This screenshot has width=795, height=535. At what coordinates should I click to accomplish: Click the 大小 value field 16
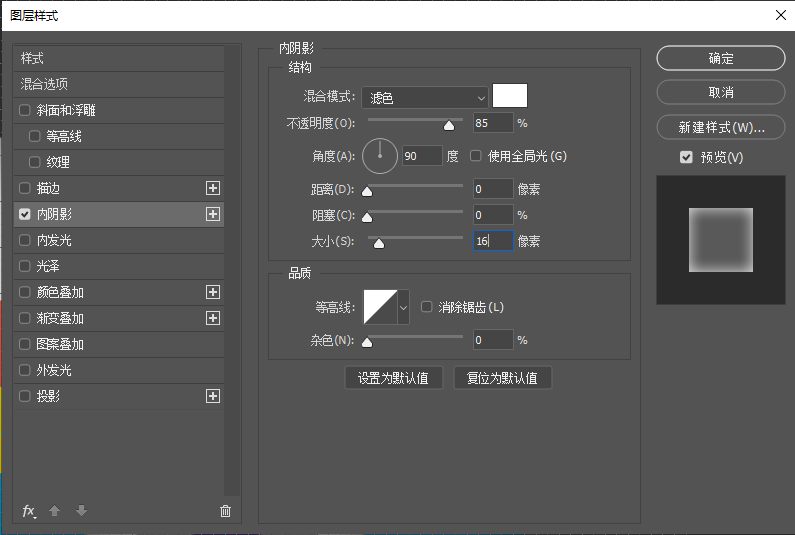pyautogui.click(x=493, y=241)
